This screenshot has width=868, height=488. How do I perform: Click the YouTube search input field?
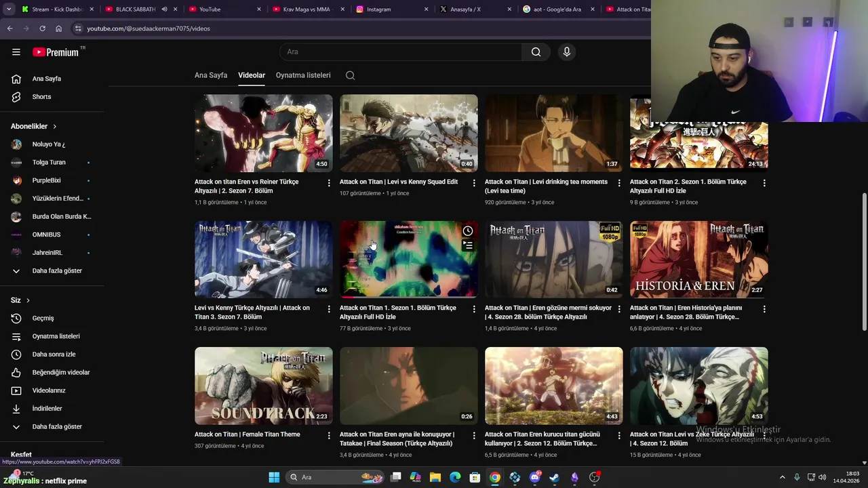[400, 52]
